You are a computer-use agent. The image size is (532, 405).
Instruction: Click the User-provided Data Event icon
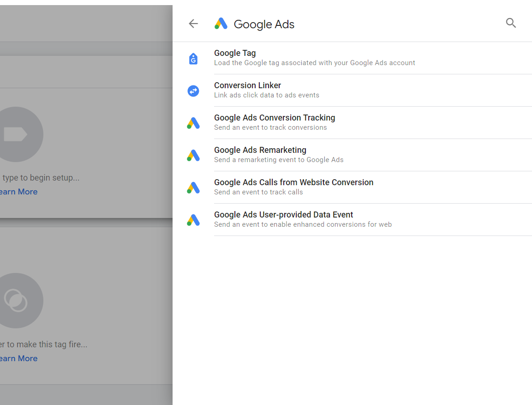[x=193, y=220]
